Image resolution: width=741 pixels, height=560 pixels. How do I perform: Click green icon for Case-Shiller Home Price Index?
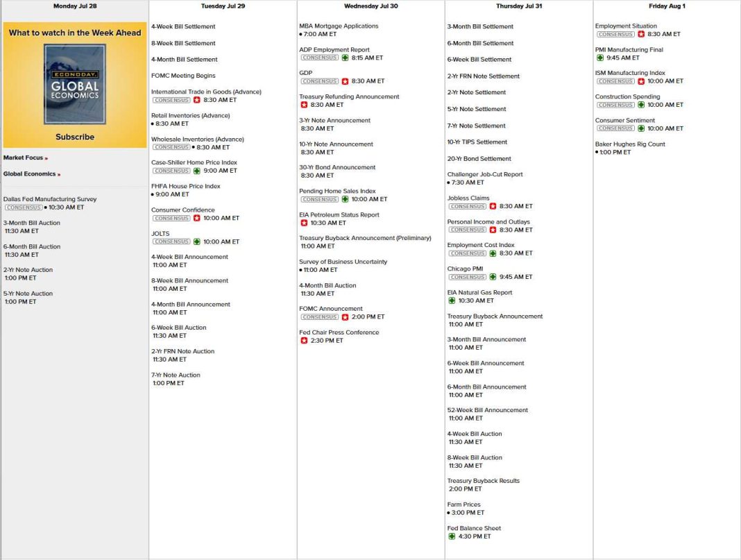coord(197,171)
